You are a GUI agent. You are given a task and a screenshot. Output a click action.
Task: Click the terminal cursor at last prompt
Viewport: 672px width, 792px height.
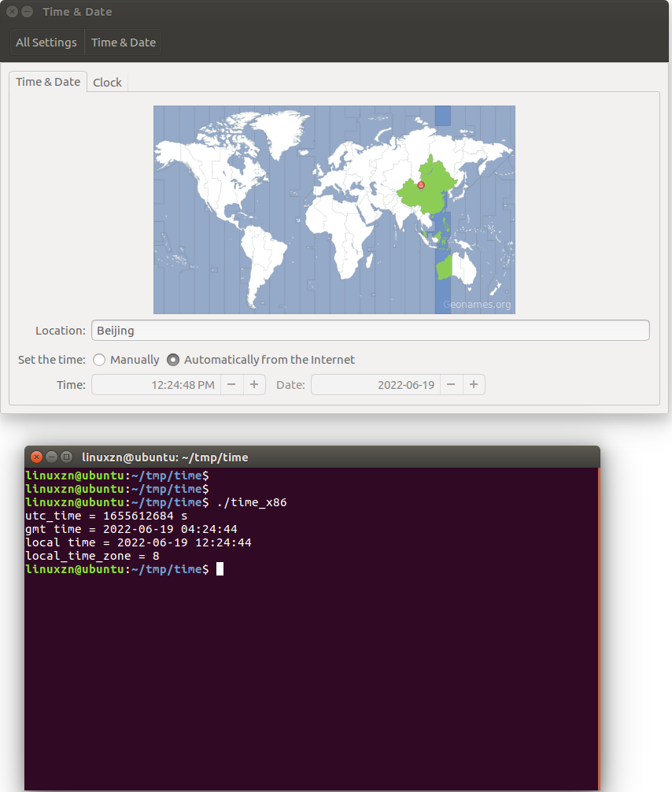pyautogui.click(x=220, y=569)
